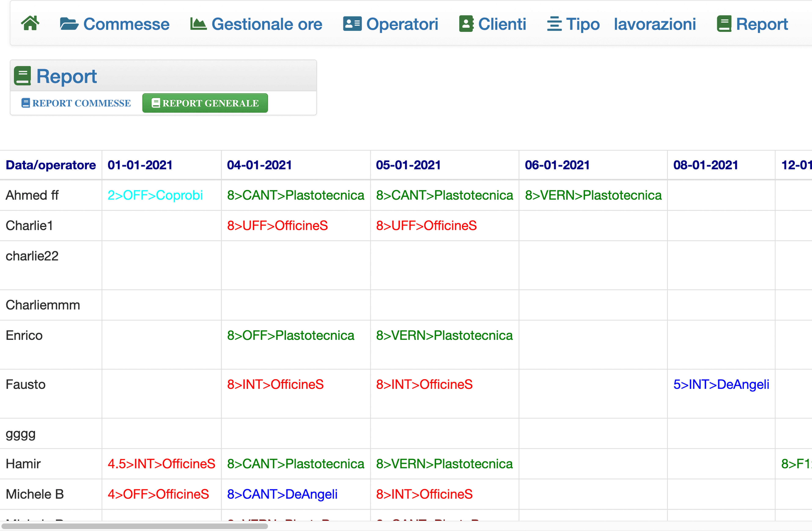Screen dimensions: 812x531
Task: Click the 05-01-2021 column header
Action: tap(408, 165)
